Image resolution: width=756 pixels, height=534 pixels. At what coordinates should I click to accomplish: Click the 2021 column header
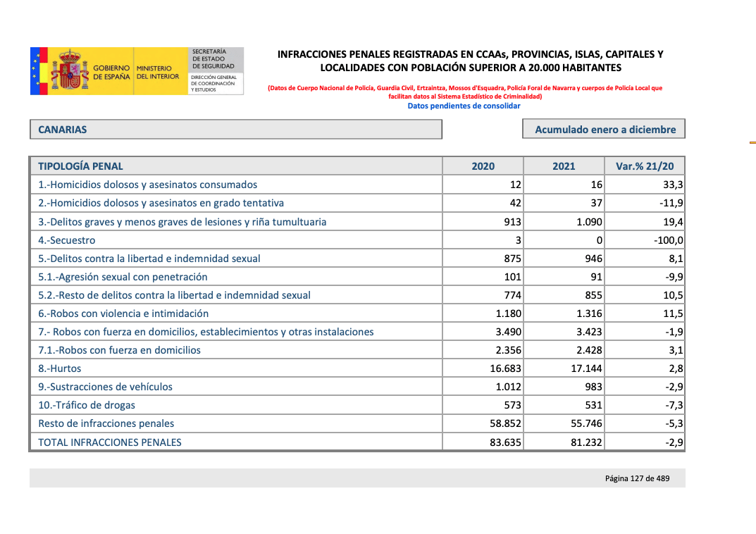point(564,166)
